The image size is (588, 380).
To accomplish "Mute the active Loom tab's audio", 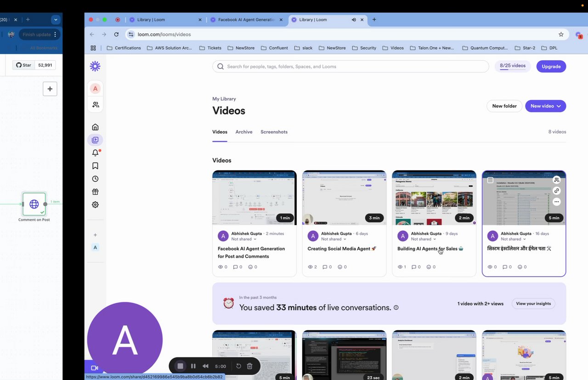I will (x=354, y=20).
